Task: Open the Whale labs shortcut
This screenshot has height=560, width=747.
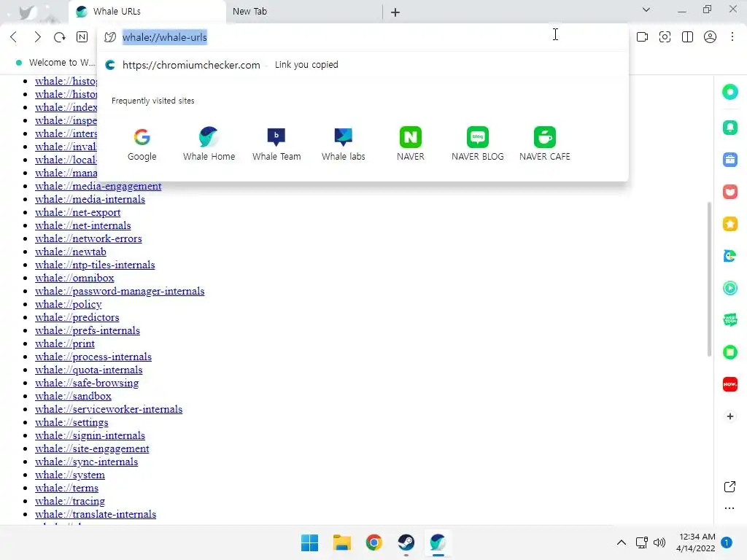Action: [343, 145]
